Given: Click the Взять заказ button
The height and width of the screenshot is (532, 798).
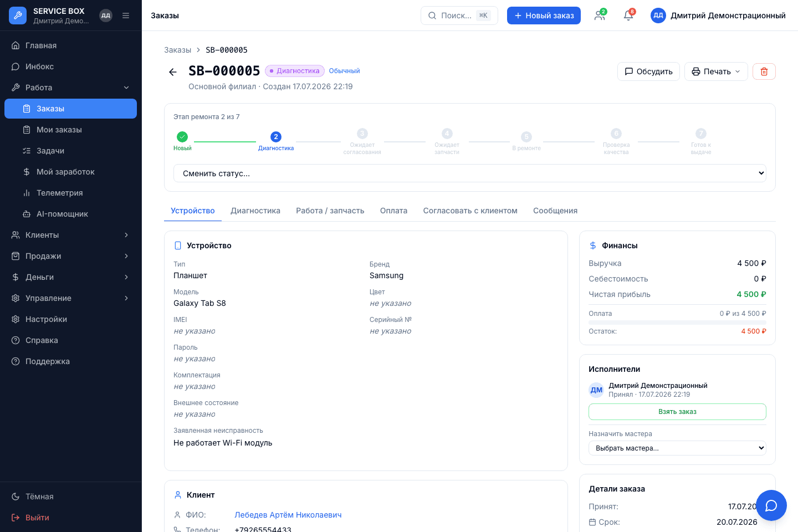Looking at the screenshot, I should (x=677, y=412).
